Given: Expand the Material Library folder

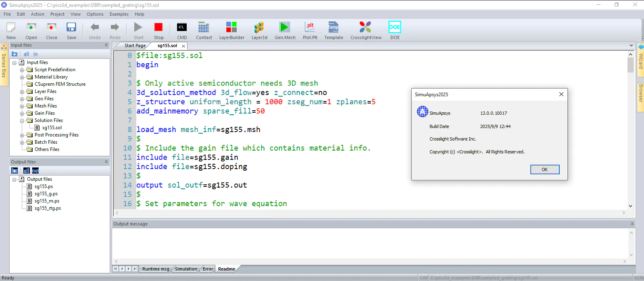Looking at the screenshot, I should (22, 77).
